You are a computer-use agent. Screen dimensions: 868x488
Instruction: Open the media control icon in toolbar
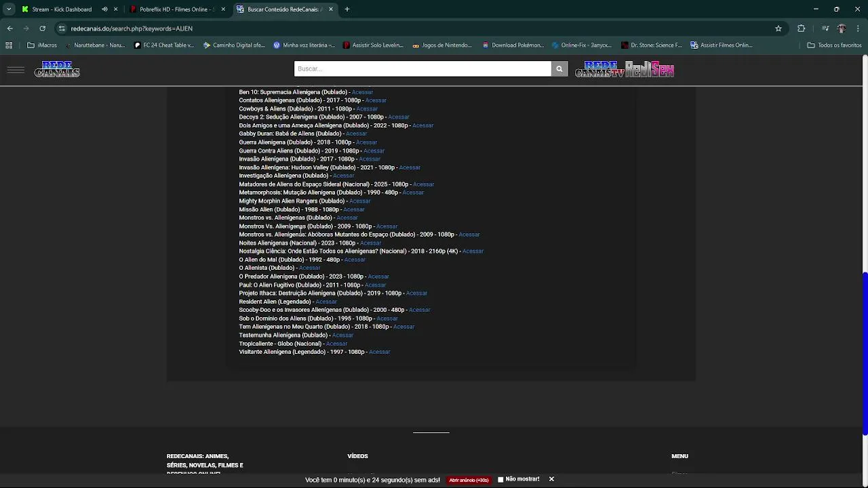pos(825,28)
